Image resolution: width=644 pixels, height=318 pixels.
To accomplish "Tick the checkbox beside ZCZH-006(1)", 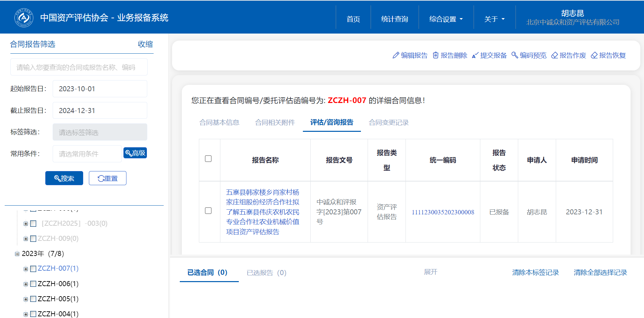I will tap(33, 284).
